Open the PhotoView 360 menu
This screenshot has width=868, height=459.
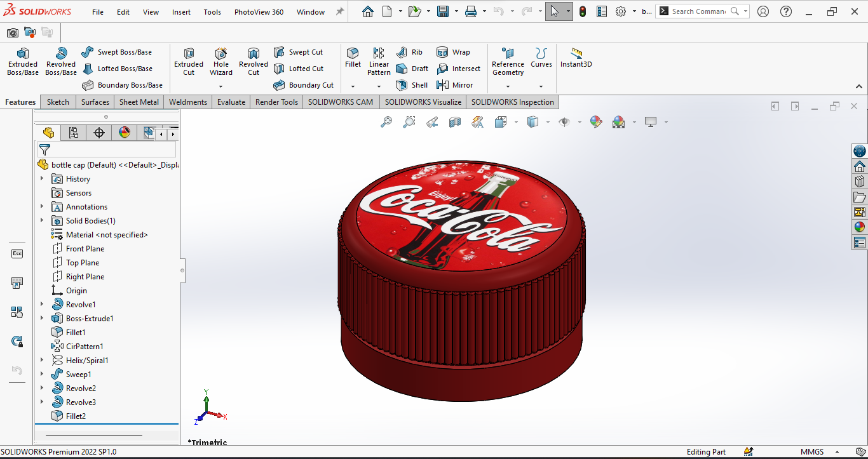259,12
